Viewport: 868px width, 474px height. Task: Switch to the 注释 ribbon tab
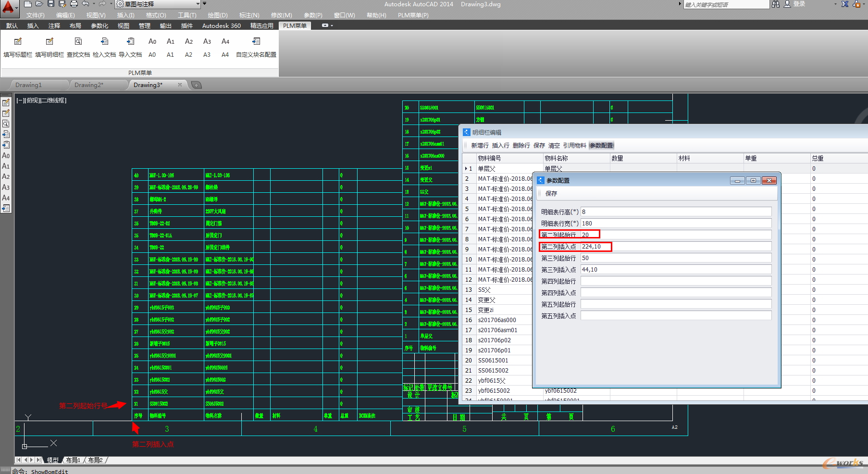point(54,26)
